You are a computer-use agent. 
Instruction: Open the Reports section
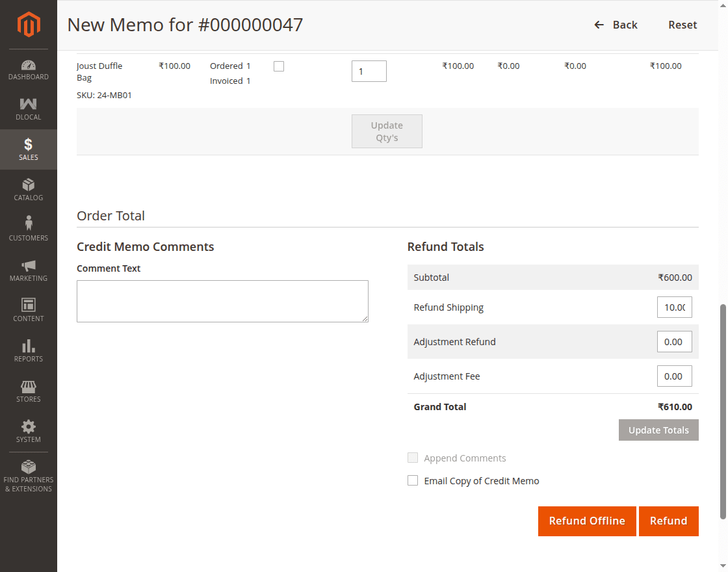[28, 350]
